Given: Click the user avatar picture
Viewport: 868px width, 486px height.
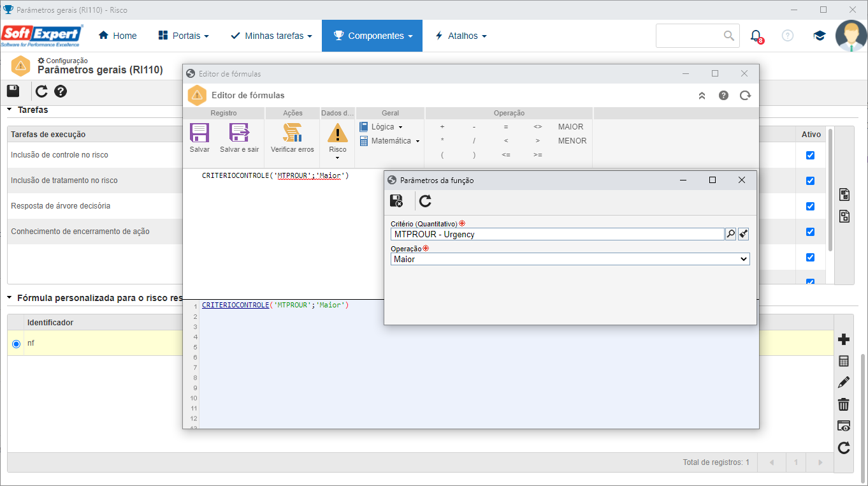Looking at the screenshot, I should click(x=851, y=36).
